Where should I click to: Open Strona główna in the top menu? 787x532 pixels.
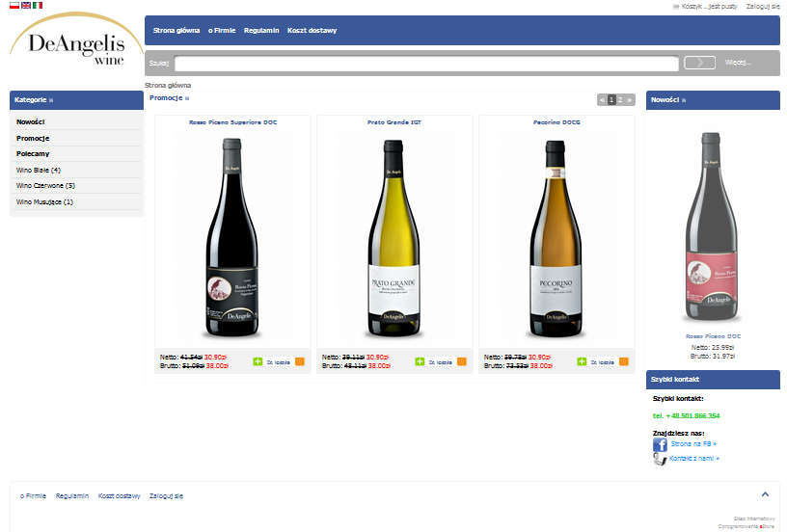[176, 31]
